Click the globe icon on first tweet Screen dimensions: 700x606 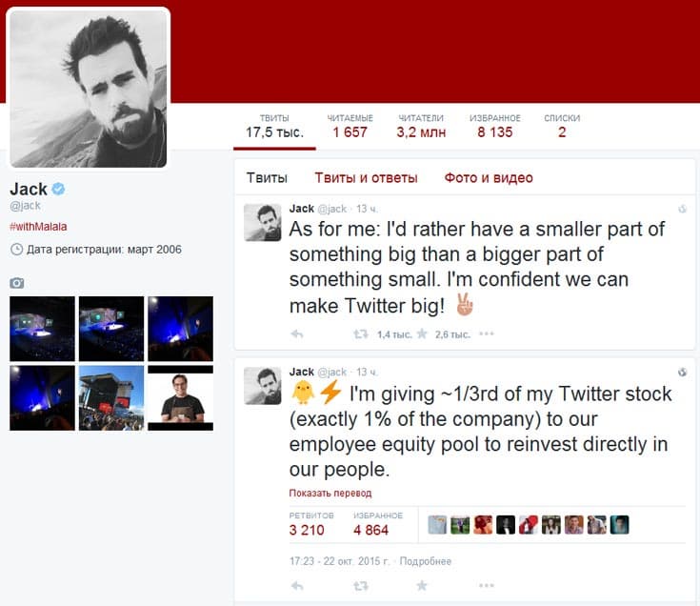coord(682,209)
